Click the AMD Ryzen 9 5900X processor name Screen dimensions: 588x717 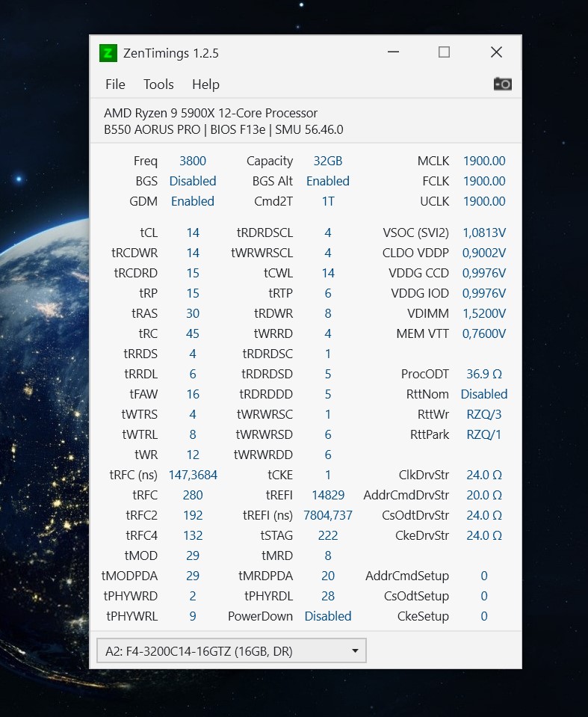[211, 113]
